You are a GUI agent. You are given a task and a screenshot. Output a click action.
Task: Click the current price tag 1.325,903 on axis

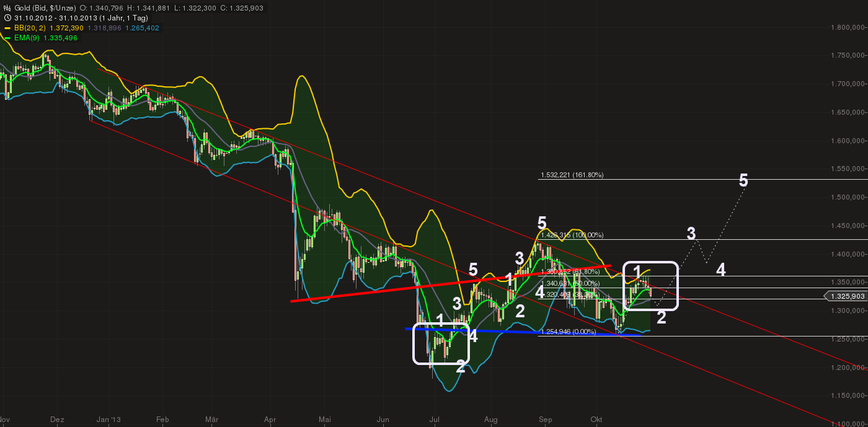coord(845,297)
